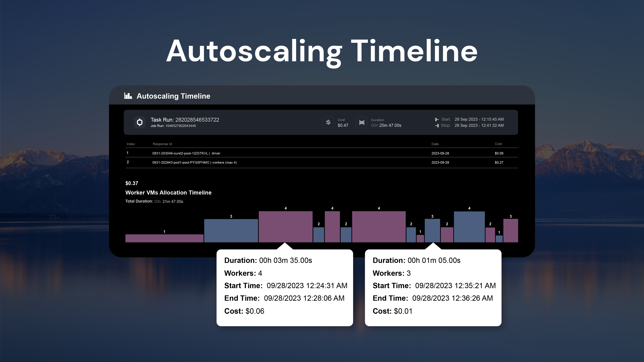Select the driver row 0831-203049-curst2-pool-1IZGTKVL
644x362 pixels.
coord(322,153)
